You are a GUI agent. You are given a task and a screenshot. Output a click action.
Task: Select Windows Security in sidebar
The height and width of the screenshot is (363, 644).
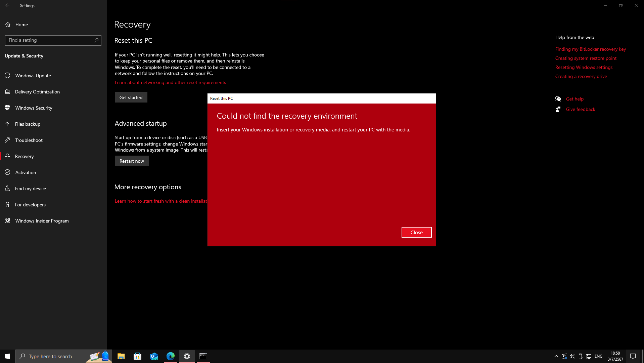[53, 108]
